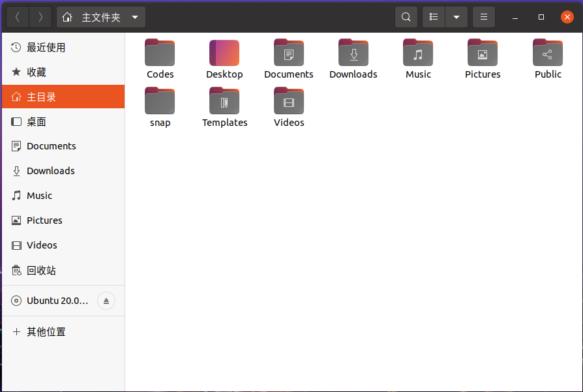Go forward with the right arrow
The image size is (583, 392).
pos(40,17)
